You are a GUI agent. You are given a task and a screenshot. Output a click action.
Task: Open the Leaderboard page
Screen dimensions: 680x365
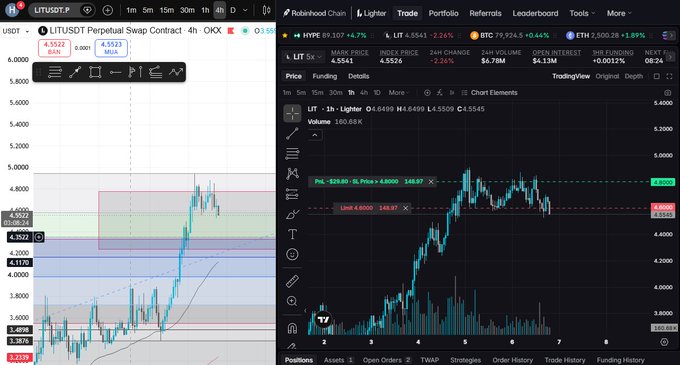coord(535,13)
